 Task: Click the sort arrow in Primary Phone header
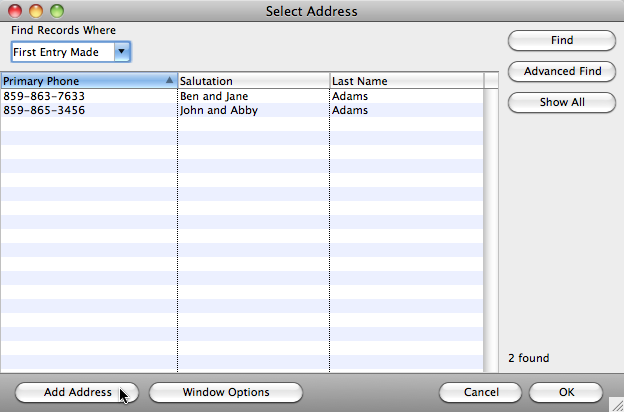point(170,81)
